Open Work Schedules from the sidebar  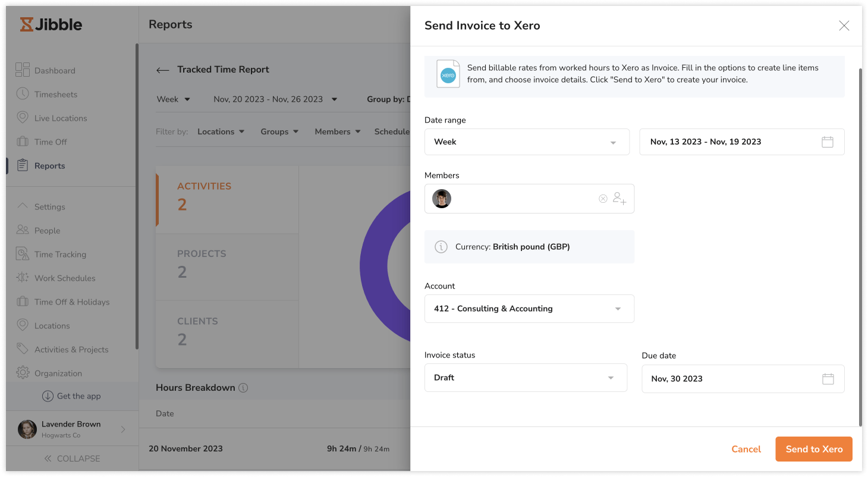point(65,278)
